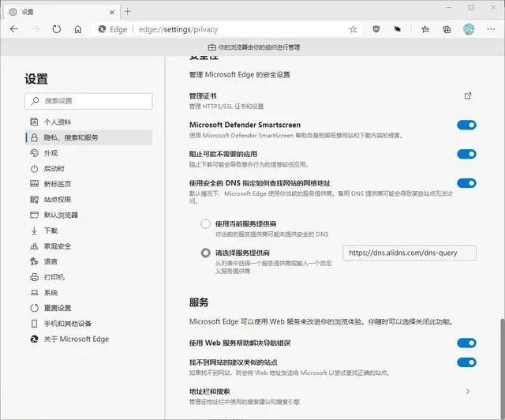Click the 设置 sidebar heading
The height and width of the screenshot is (420, 505).
pos(36,79)
